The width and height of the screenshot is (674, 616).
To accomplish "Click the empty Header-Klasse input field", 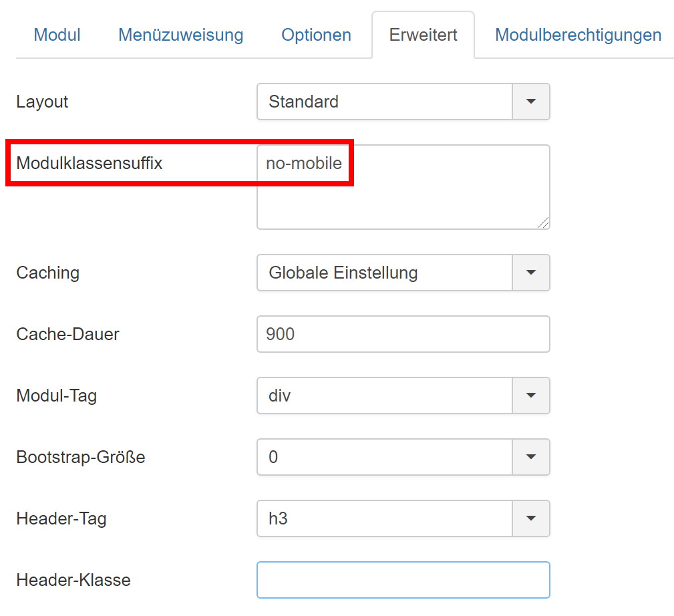I will pos(403,580).
